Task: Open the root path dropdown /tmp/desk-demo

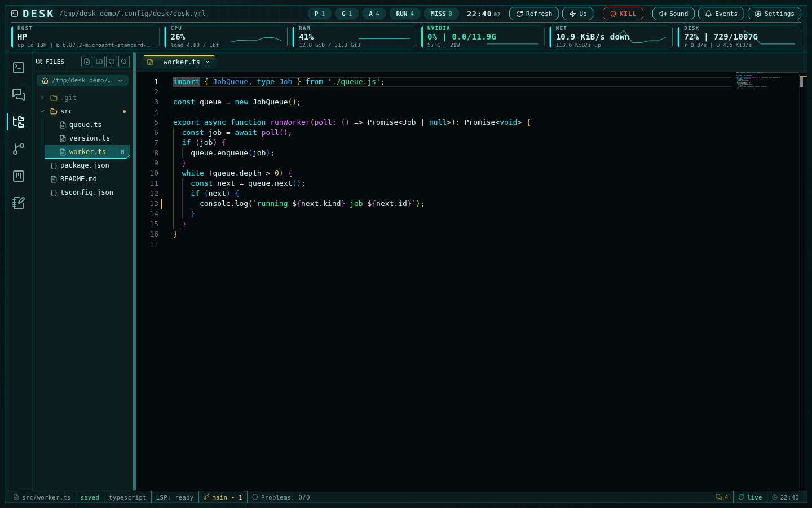Action: [82, 81]
